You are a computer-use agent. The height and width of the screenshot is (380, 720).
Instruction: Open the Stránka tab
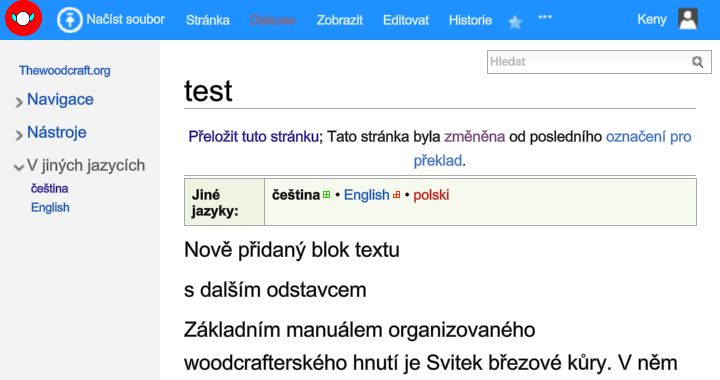[208, 20]
